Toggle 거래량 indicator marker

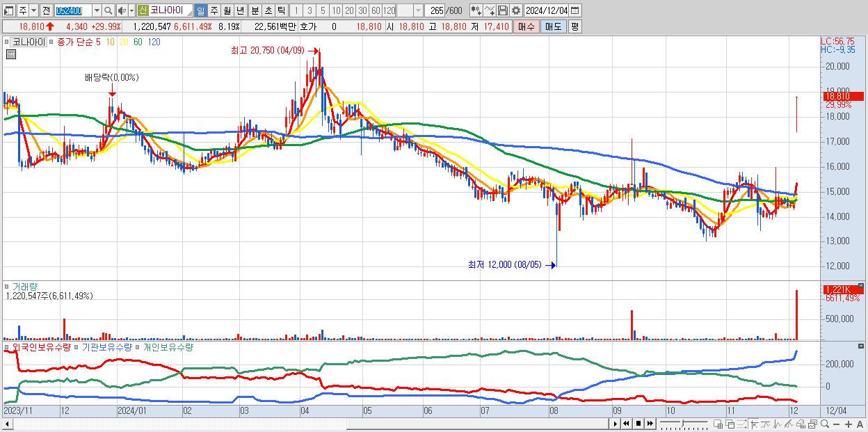click(8, 286)
